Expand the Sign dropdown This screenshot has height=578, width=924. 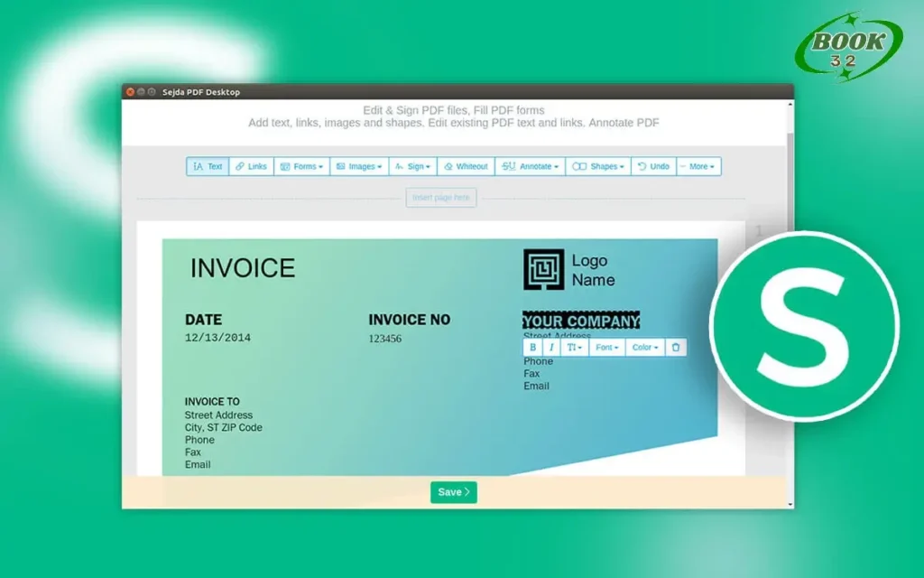[412, 166]
